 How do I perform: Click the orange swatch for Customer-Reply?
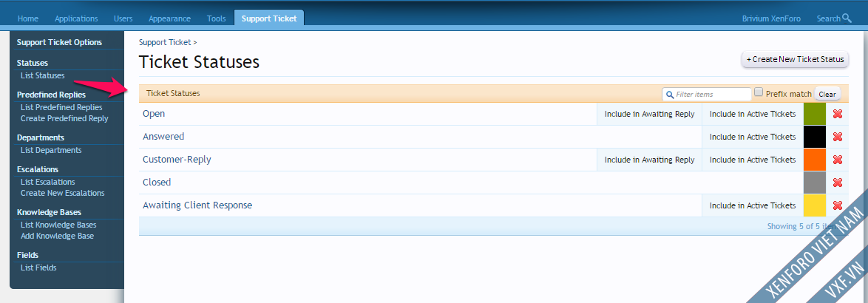815,159
